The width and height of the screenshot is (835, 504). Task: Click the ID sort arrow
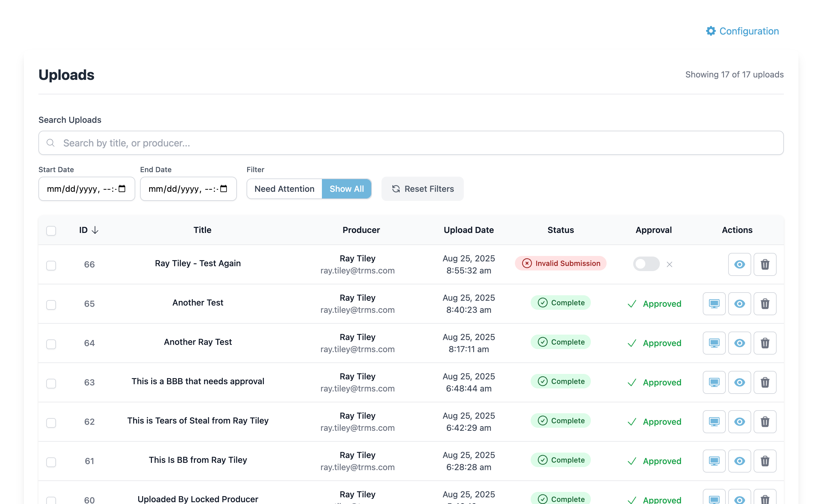(95, 230)
